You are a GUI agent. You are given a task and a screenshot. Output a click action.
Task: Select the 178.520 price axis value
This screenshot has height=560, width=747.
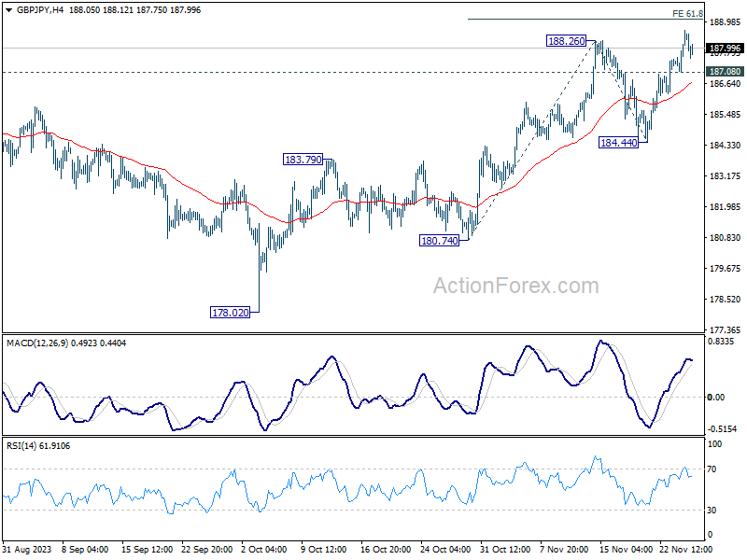(726, 299)
